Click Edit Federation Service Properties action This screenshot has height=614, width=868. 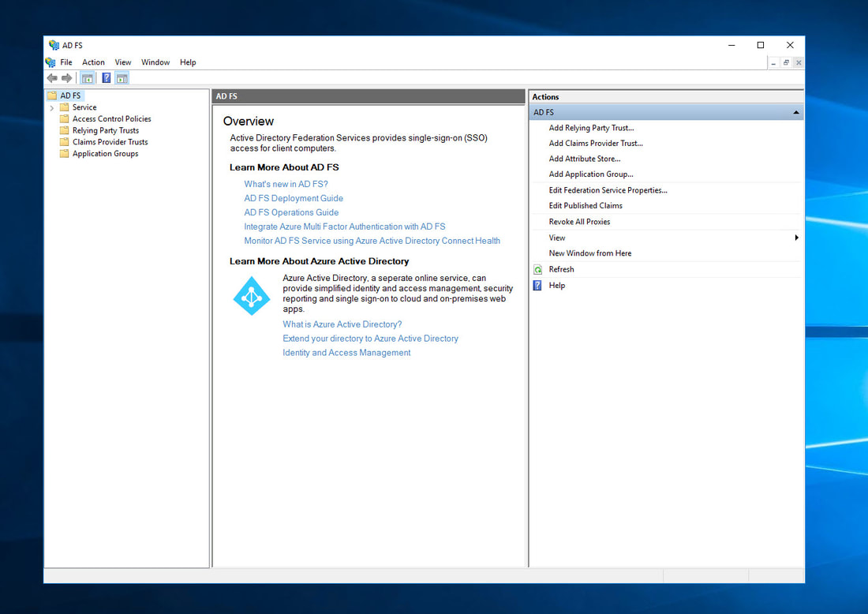(x=607, y=190)
